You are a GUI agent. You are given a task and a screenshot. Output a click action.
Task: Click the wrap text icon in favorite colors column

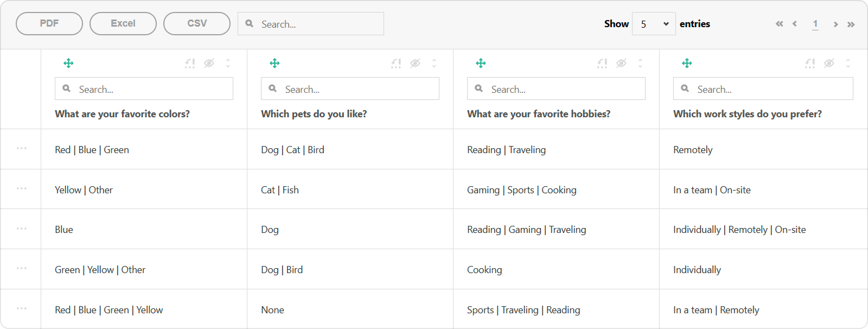point(190,64)
